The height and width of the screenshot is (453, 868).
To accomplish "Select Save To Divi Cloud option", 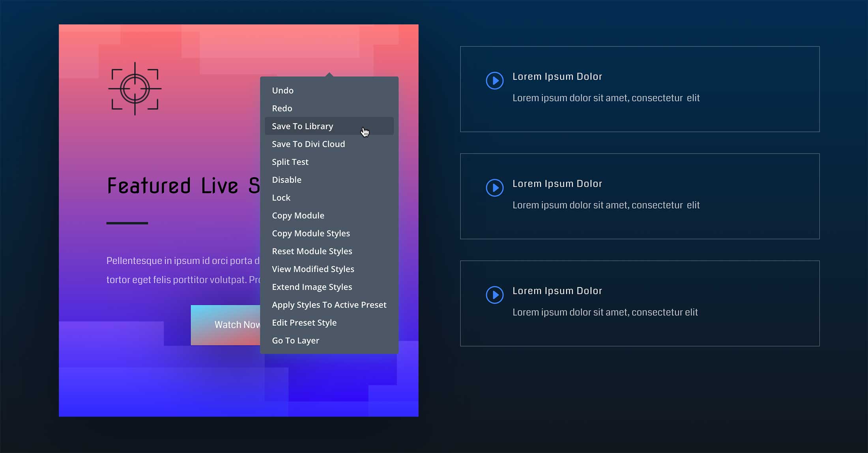I will click(x=308, y=144).
